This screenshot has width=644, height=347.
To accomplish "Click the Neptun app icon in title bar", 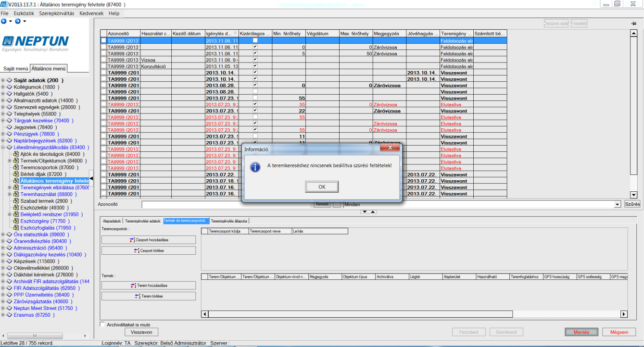I will click(x=4, y=4).
